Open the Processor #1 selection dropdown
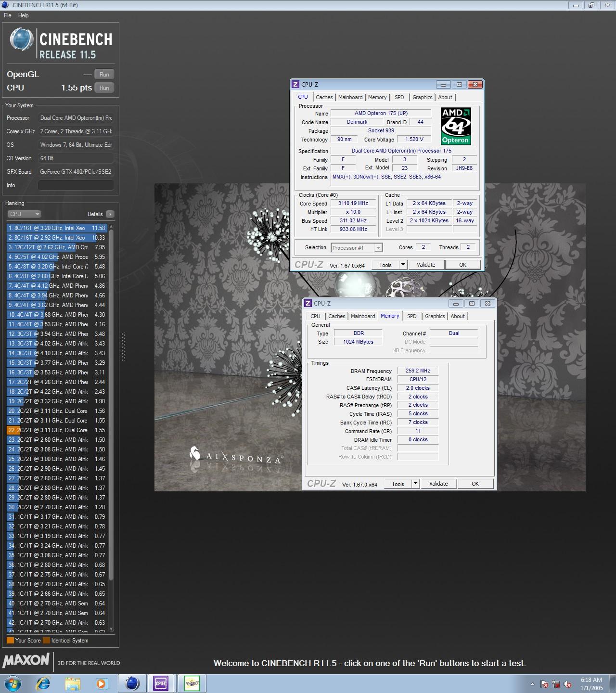This screenshot has height=693, width=616. coord(357,248)
